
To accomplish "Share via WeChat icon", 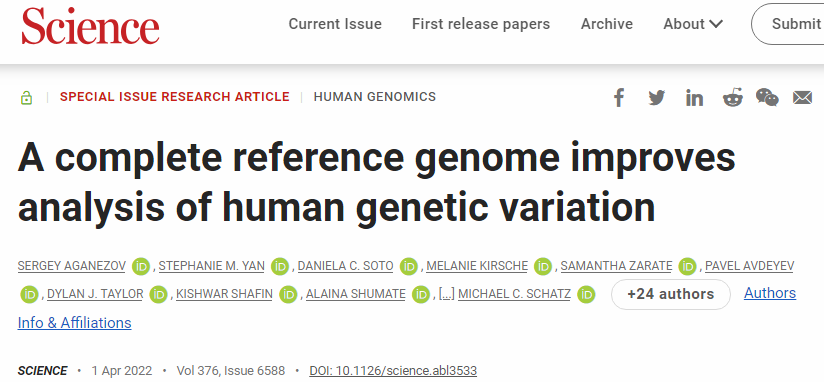I will tap(767, 97).
